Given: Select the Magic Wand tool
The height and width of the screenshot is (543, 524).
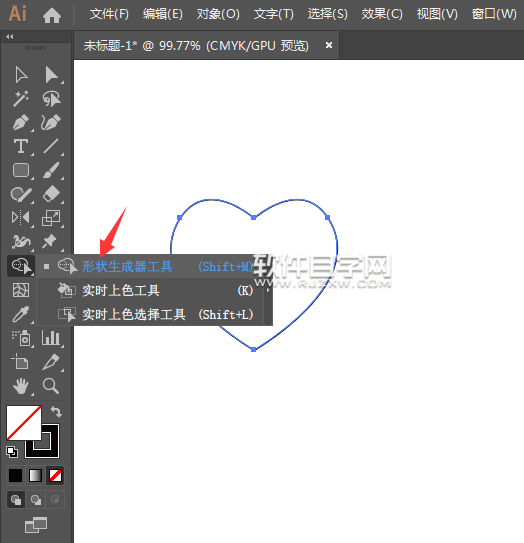Looking at the screenshot, I should point(21,99).
